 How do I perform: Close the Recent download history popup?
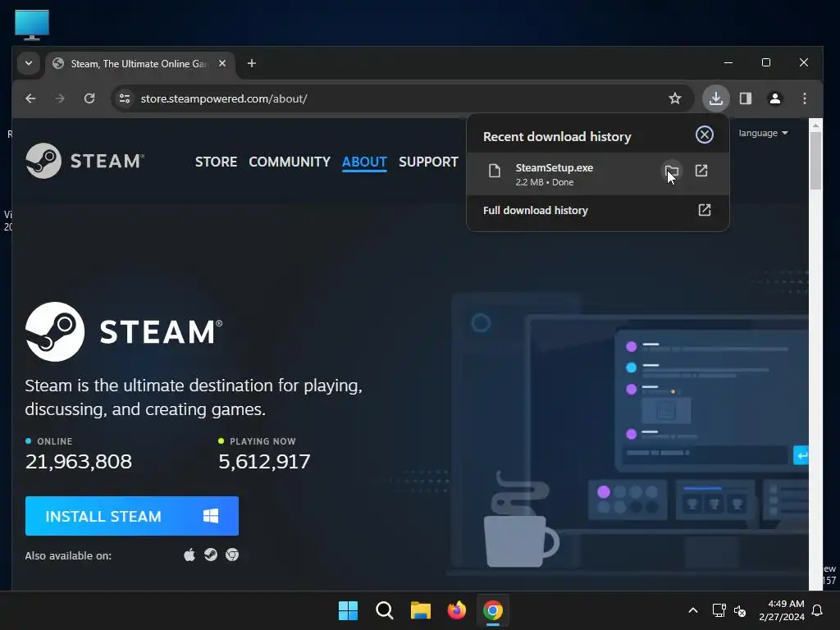705,135
